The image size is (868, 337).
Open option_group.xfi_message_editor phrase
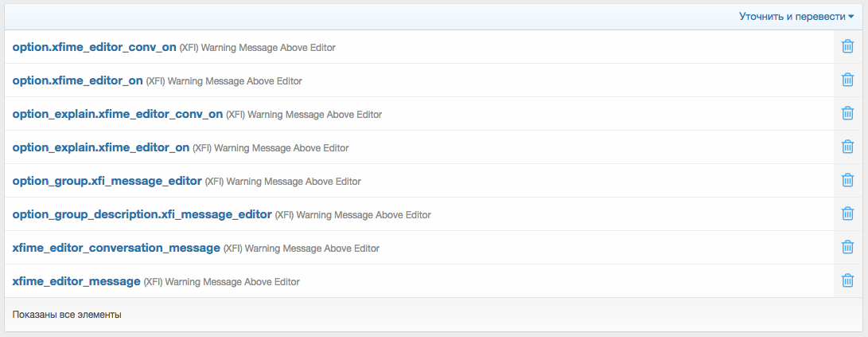point(107,181)
